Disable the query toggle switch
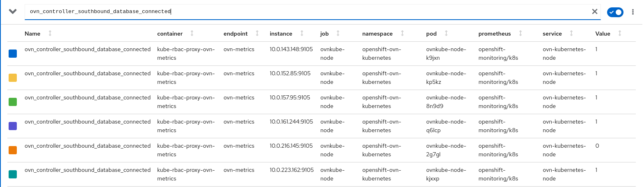The height and width of the screenshot is (187, 644). pos(615,12)
